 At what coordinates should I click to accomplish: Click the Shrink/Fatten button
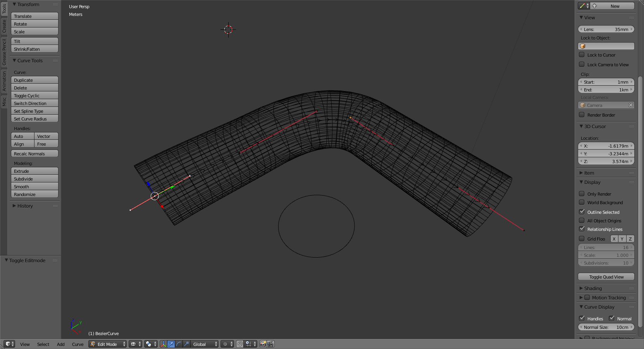pyautogui.click(x=34, y=49)
